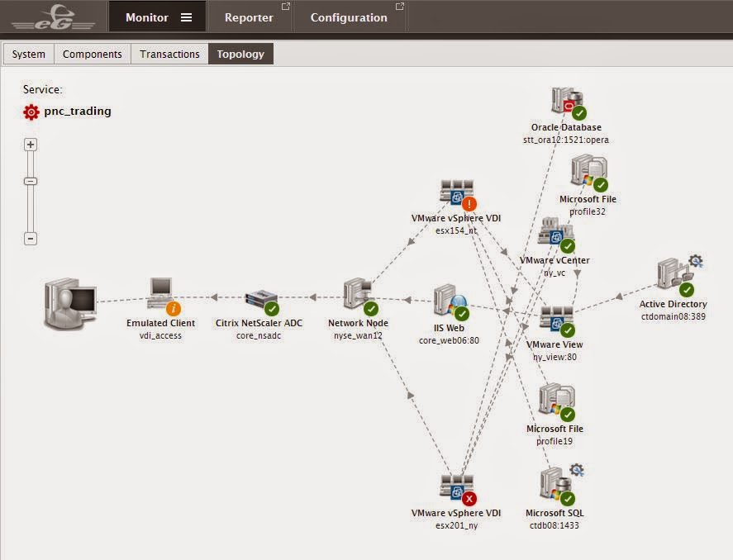Click the vdi_access component name
The width and height of the screenshot is (733, 560).
coord(160,335)
